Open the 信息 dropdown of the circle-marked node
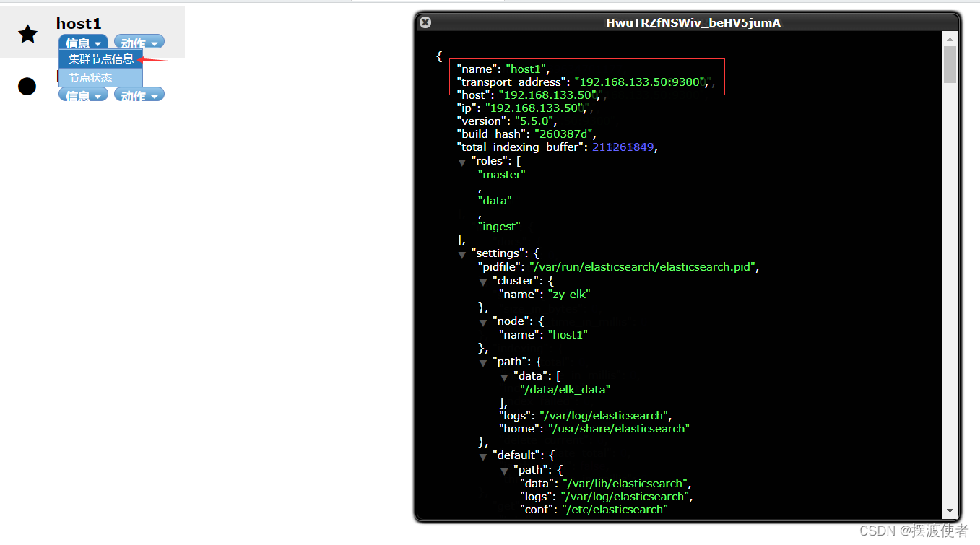 [x=83, y=95]
